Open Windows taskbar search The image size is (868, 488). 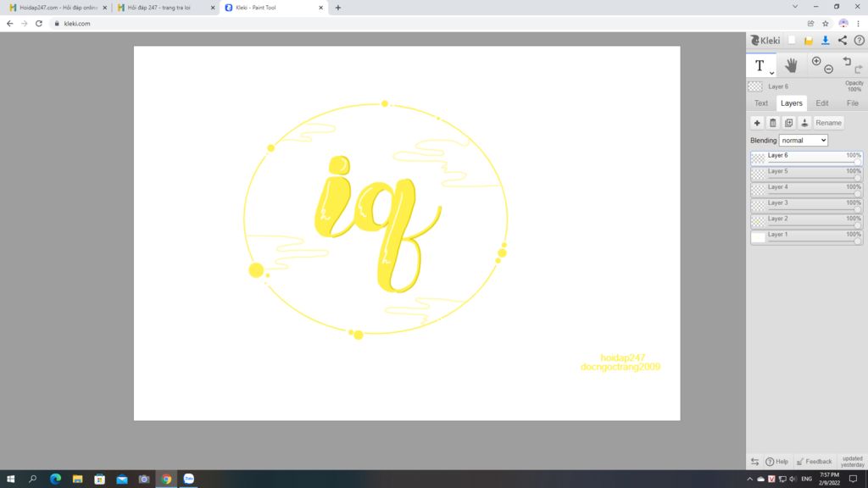33,480
